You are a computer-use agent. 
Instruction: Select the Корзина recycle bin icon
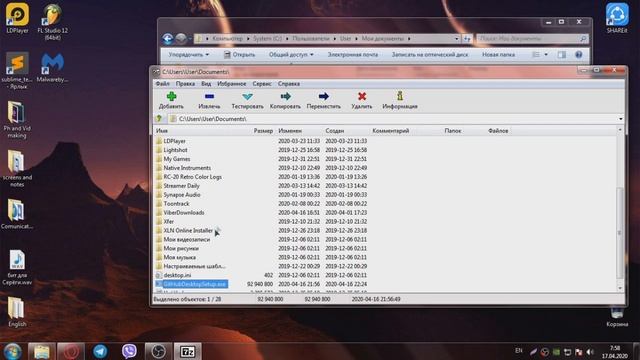pos(617,317)
